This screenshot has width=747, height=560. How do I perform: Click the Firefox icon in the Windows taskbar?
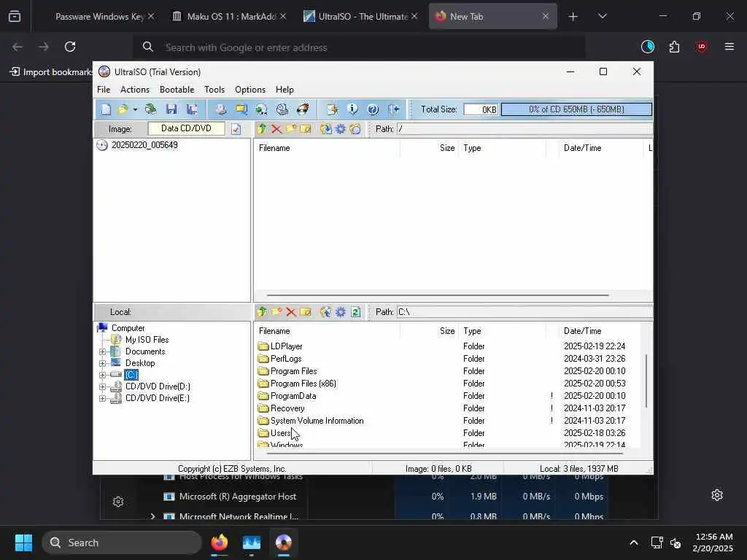pos(219,542)
